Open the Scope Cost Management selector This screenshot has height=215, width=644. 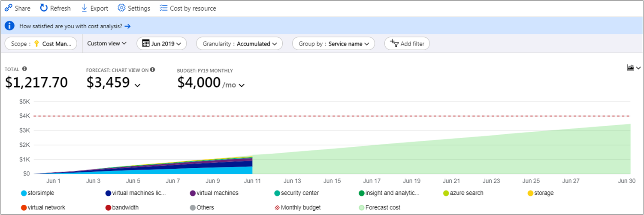tap(40, 43)
